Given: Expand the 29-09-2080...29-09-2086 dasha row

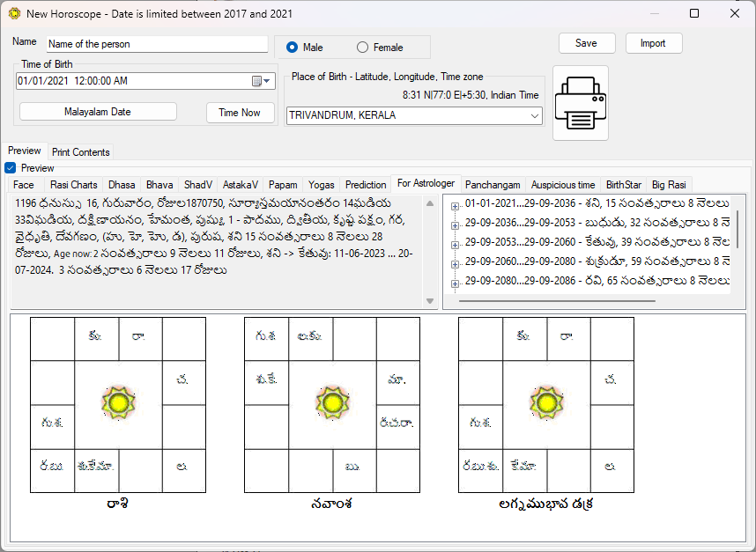Looking at the screenshot, I should (x=455, y=283).
